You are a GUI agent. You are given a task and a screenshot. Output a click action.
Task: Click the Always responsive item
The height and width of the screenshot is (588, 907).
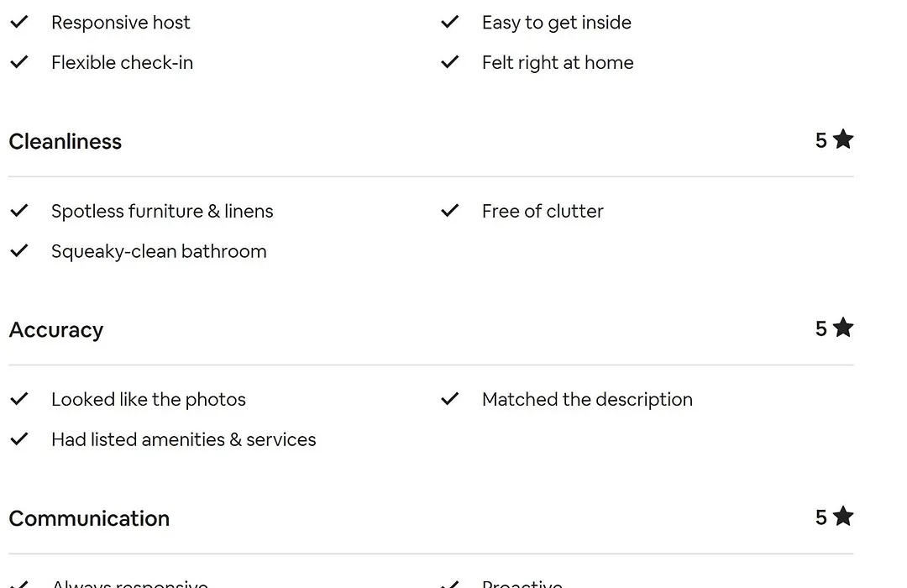coord(129,583)
